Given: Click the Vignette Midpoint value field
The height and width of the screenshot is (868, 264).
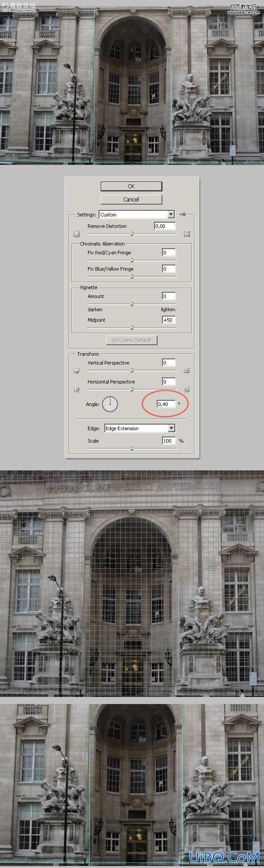Looking at the screenshot, I should coord(169,320).
